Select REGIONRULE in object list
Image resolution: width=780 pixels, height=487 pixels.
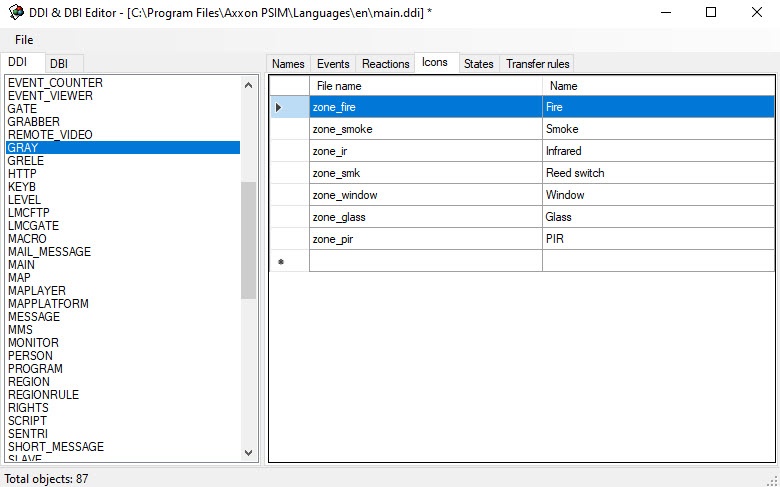click(123, 394)
